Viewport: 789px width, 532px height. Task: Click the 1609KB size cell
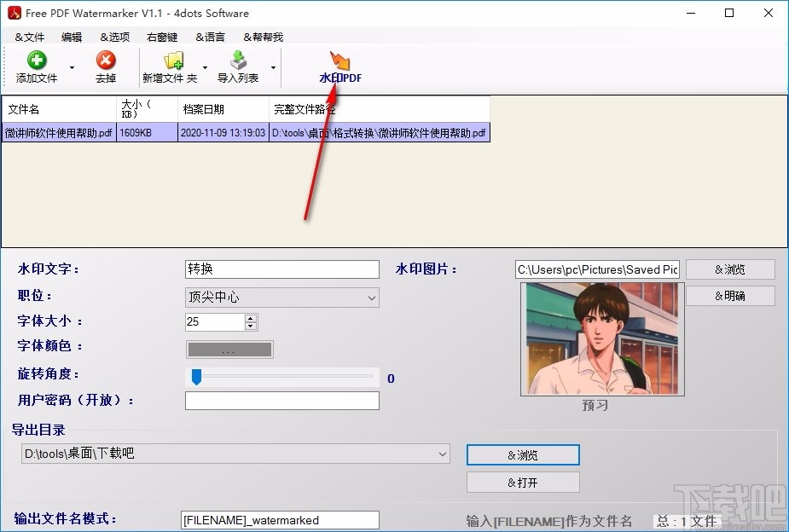[x=147, y=133]
